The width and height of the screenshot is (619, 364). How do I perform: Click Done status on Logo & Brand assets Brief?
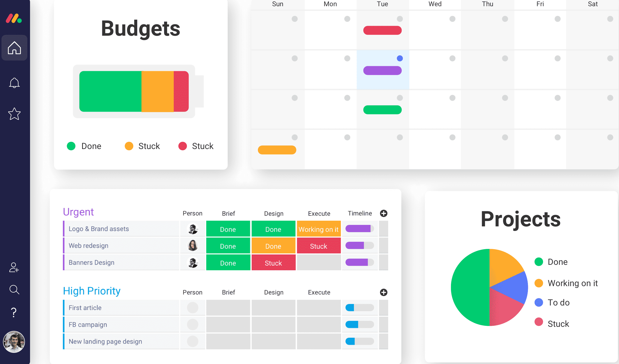[228, 228]
